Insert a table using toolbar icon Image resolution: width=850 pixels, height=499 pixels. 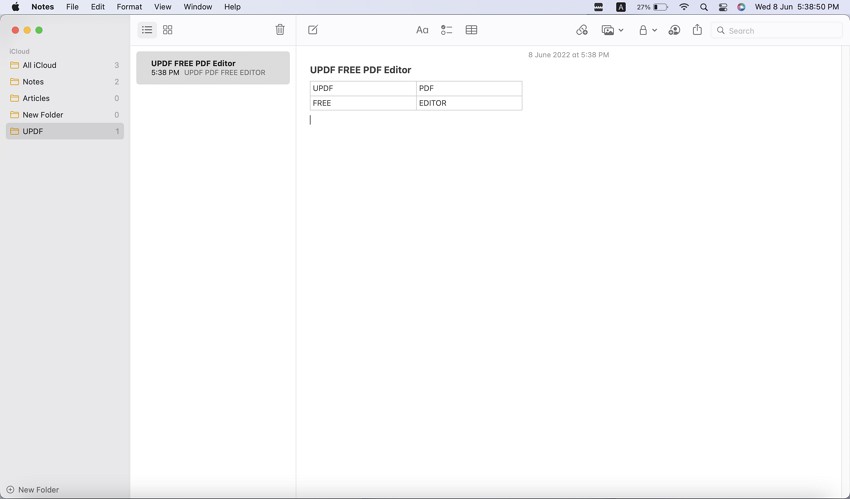click(x=472, y=30)
